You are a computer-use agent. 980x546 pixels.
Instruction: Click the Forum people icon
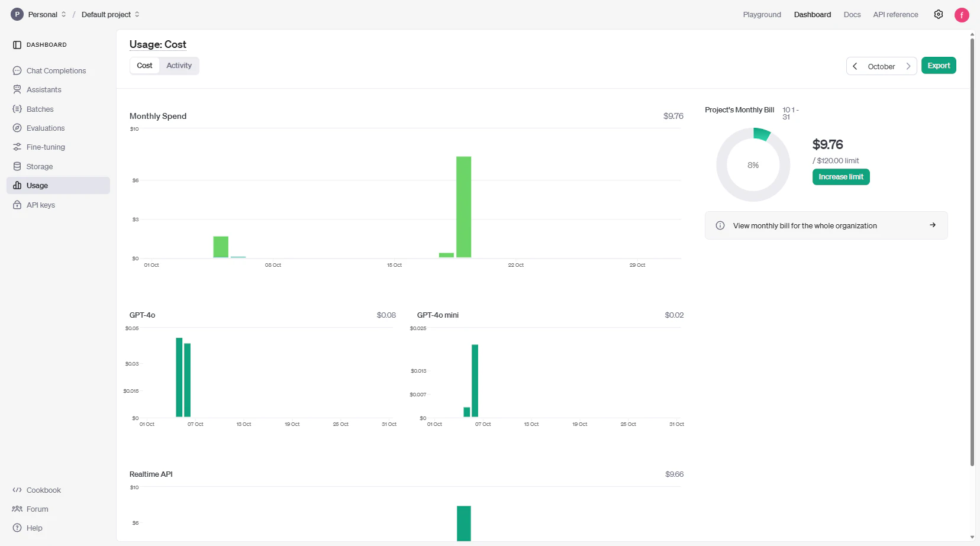17,509
